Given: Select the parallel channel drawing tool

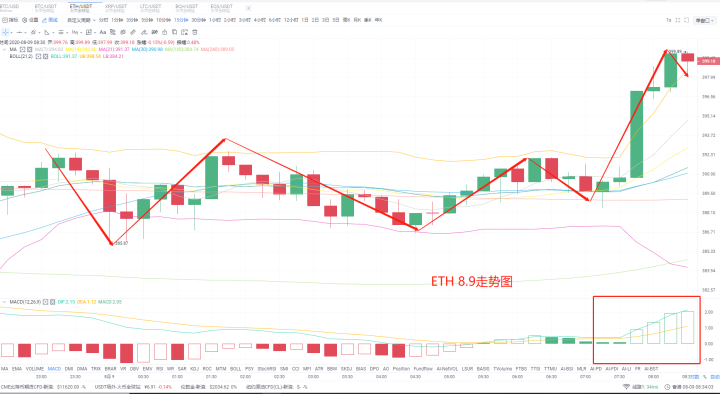Looking at the screenshot, I should tap(34, 32).
